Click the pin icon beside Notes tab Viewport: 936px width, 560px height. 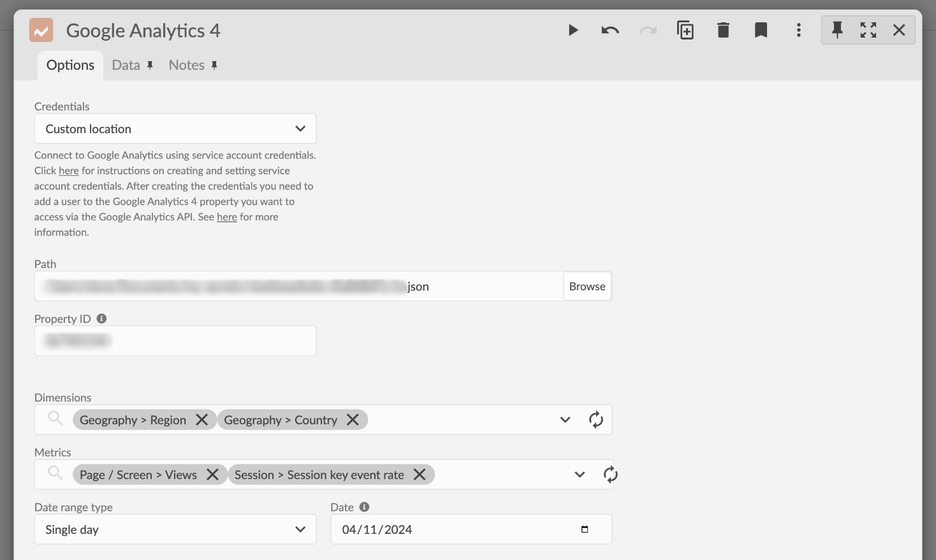click(x=214, y=65)
